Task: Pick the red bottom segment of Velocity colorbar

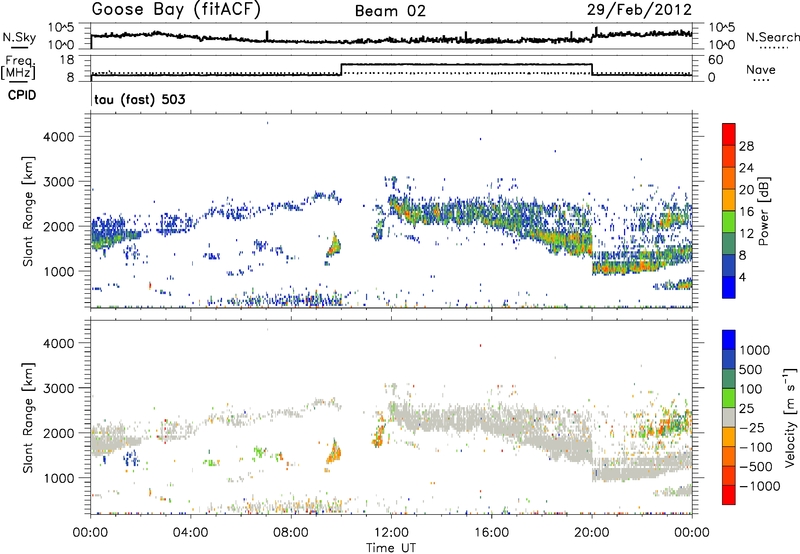Action: pos(729,494)
